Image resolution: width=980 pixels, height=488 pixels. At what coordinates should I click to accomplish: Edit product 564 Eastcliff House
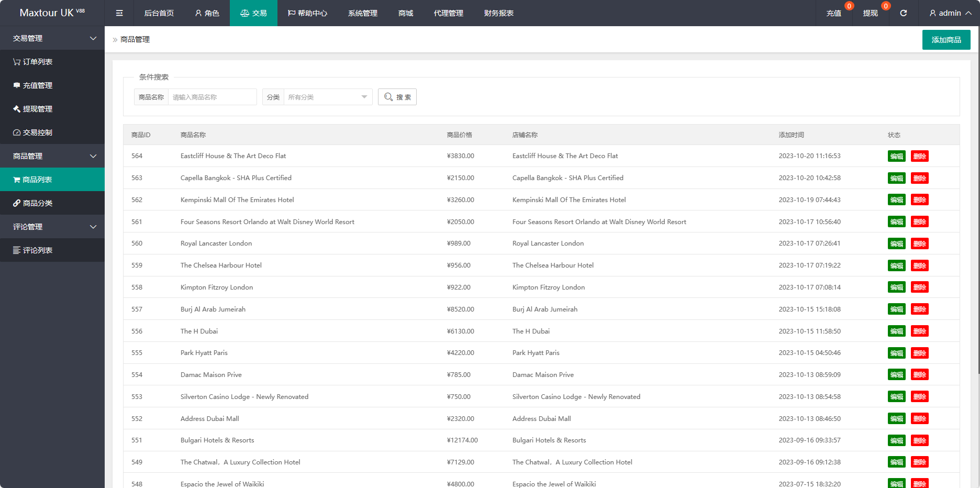pos(897,156)
